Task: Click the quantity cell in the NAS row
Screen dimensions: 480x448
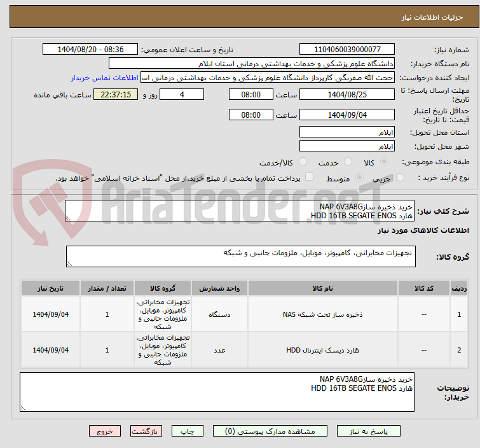Action: (x=107, y=314)
